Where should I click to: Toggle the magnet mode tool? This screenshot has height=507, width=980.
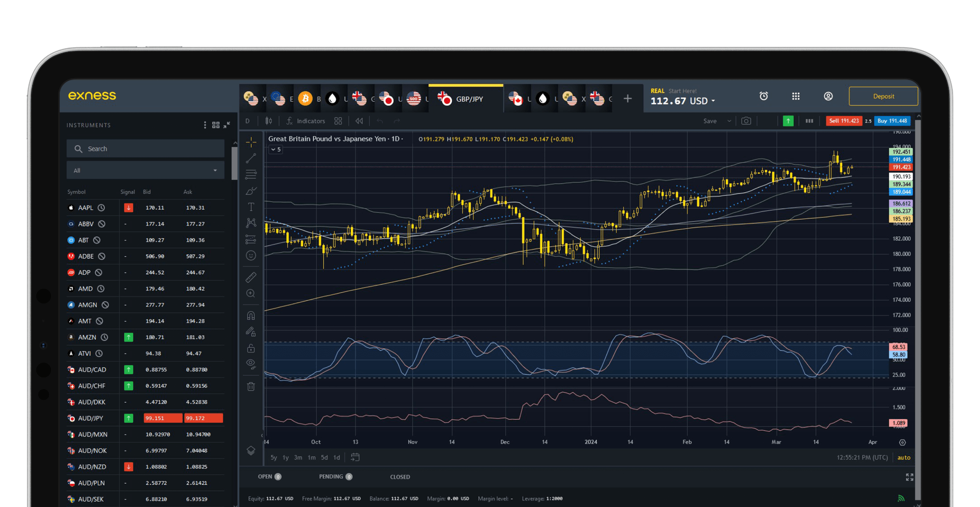pyautogui.click(x=251, y=316)
